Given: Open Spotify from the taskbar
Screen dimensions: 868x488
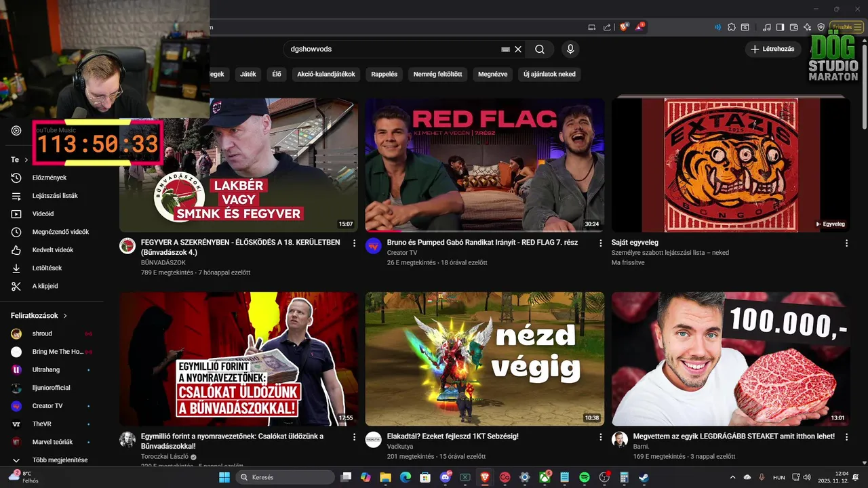Looking at the screenshot, I should coord(585,477).
